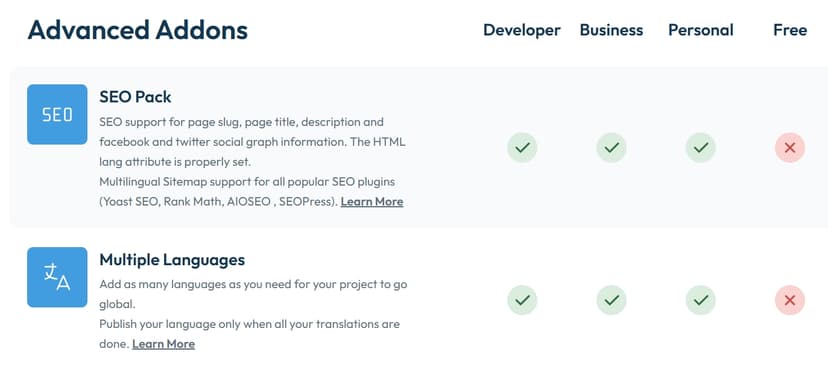Click the Multiple Languages title
The image size is (828, 367).
point(172,260)
